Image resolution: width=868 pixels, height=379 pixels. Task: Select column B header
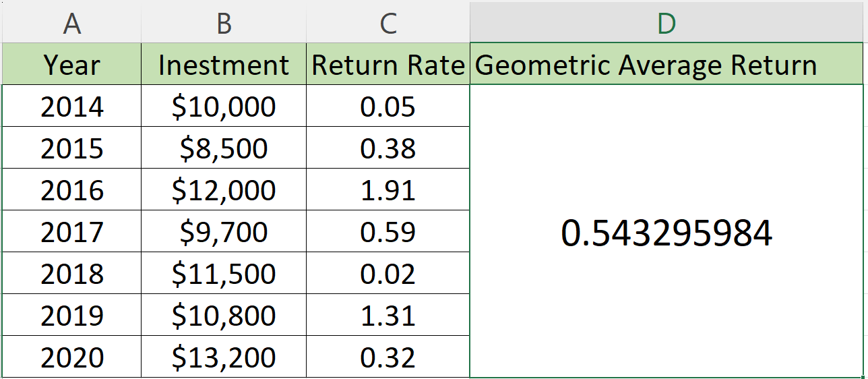pos(224,22)
